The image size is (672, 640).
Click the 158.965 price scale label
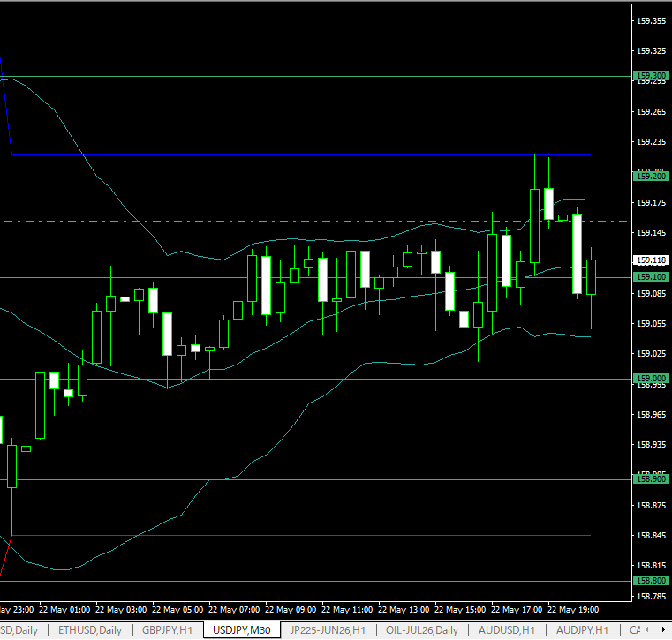point(651,414)
